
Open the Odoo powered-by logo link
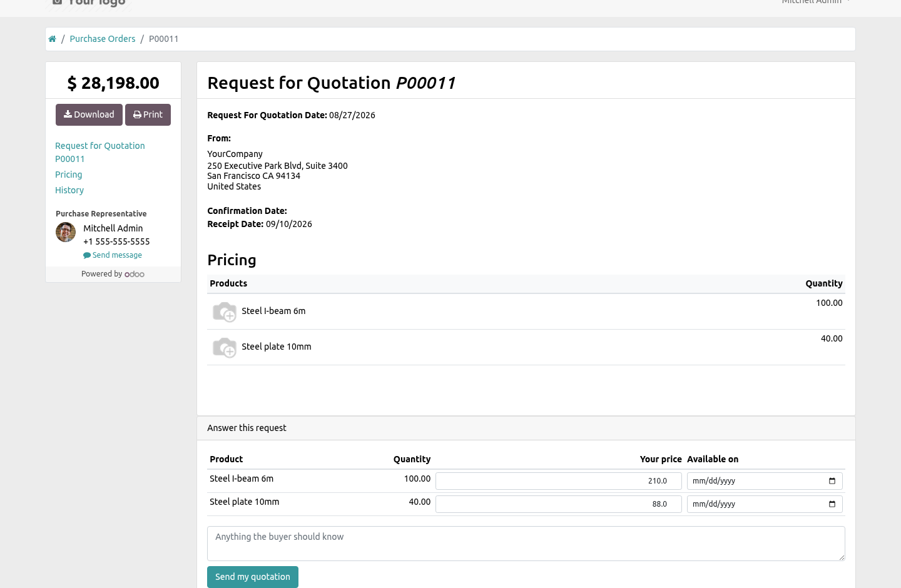[x=135, y=274]
